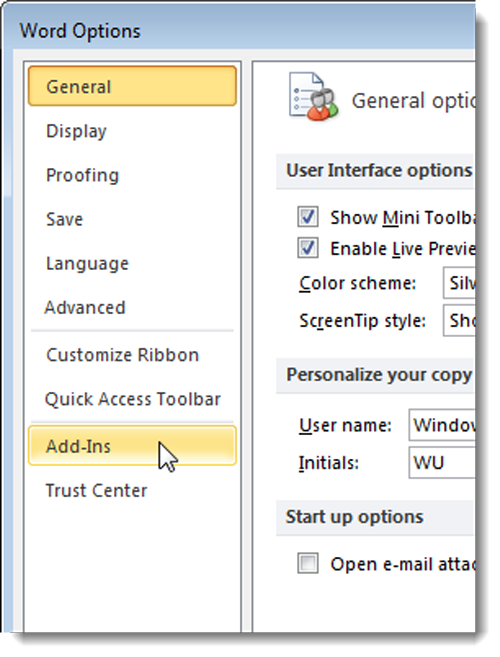Click the Initials field containing WU
The image size is (500, 657).
tap(442, 463)
